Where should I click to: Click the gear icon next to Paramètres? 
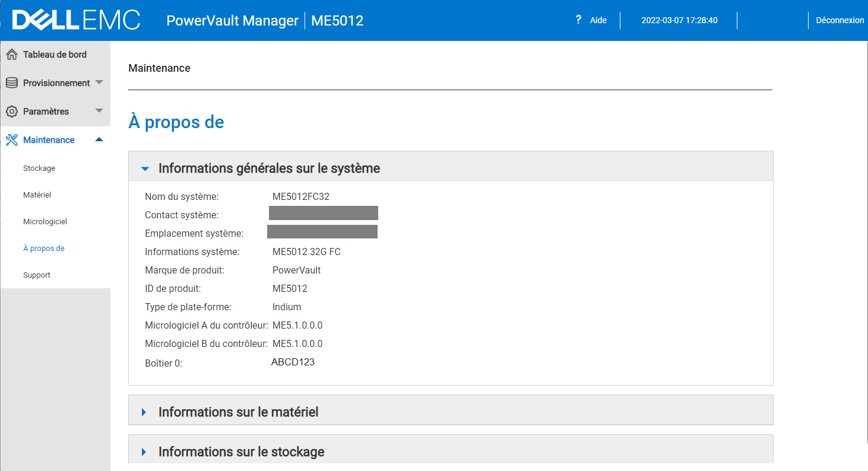tap(11, 111)
